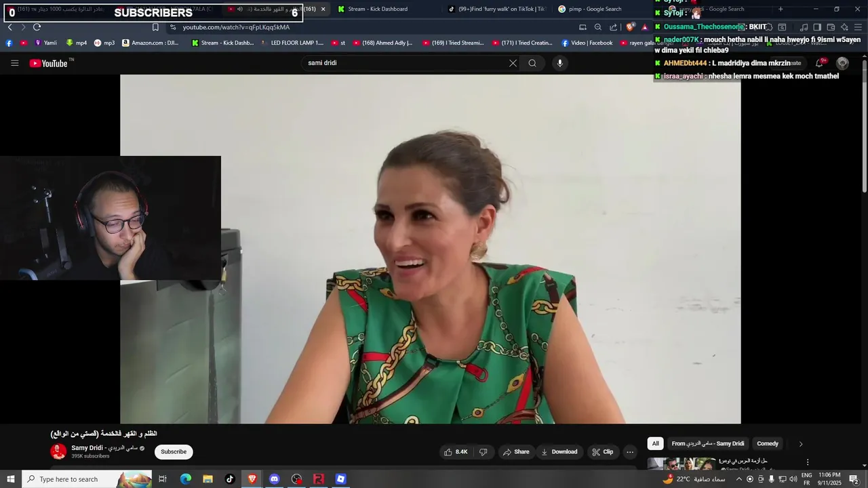The height and width of the screenshot is (488, 868).
Task: Open Windows Start menu
Action: coord(10,479)
